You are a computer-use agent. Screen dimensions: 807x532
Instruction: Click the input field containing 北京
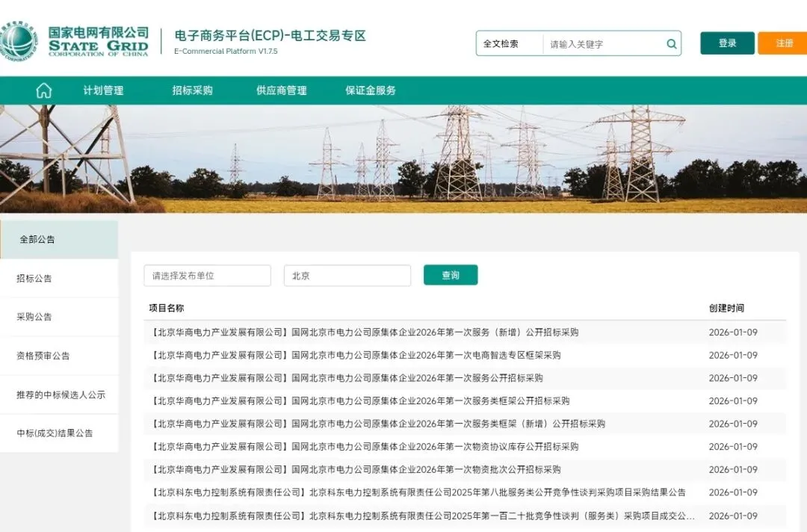pyautogui.click(x=347, y=276)
